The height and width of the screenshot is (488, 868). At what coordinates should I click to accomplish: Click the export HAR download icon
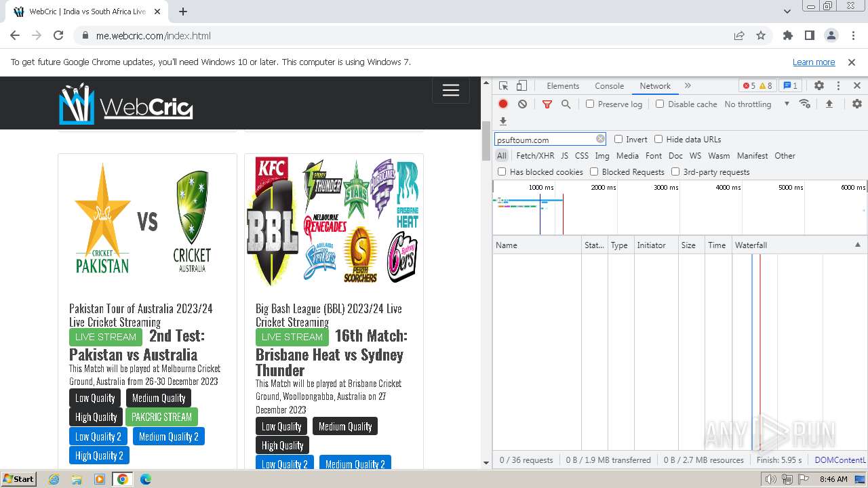[x=503, y=121]
